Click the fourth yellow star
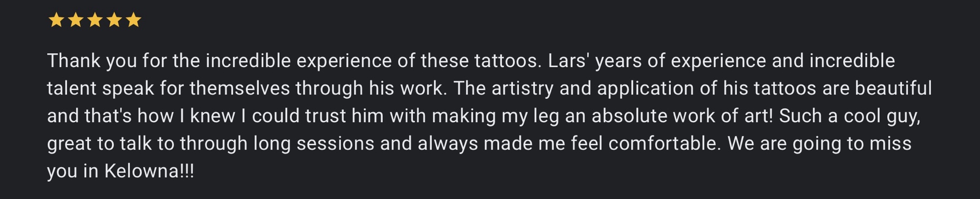This screenshot has height=199, width=980. pyautogui.click(x=114, y=20)
